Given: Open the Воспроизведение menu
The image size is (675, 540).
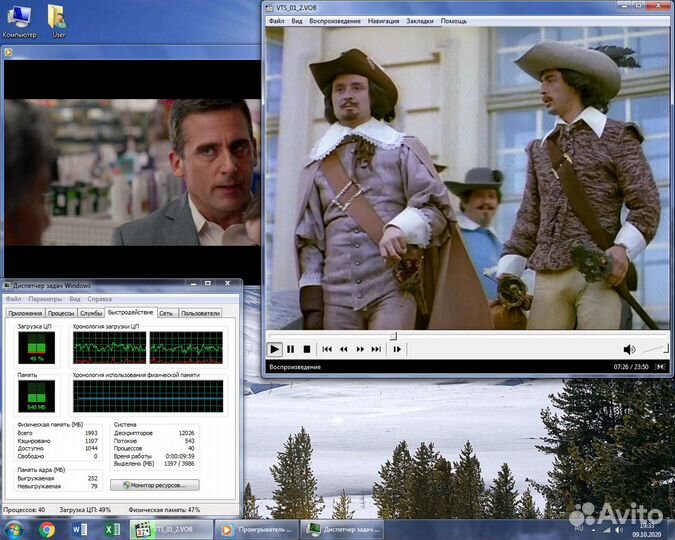Looking at the screenshot, I should click(x=335, y=21).
